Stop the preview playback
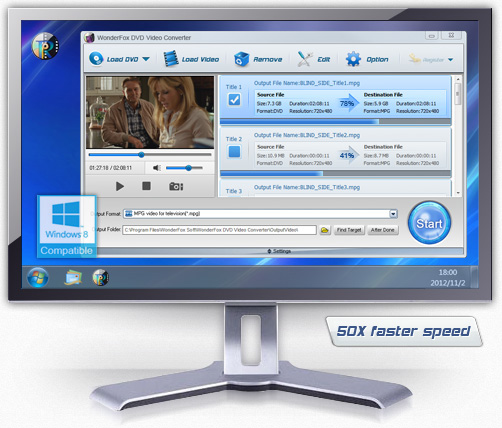Viewport: 502px width, 428px height. coord(146,186)
